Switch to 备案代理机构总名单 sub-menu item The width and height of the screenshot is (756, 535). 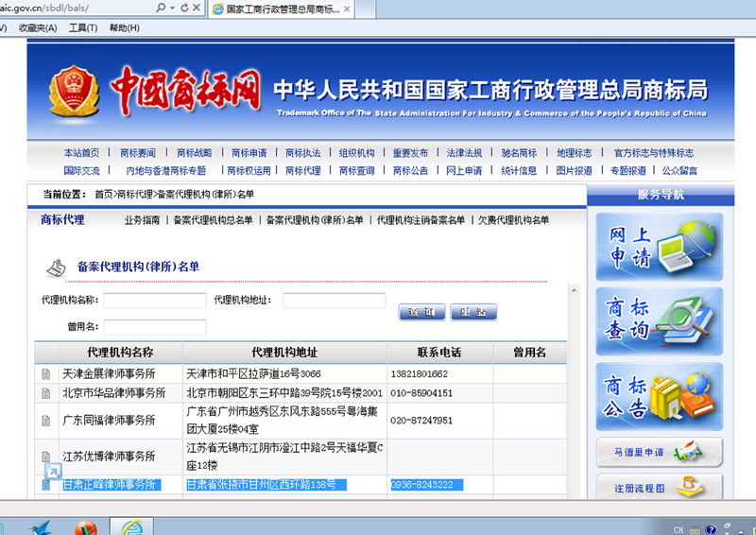tap(214, 220)
